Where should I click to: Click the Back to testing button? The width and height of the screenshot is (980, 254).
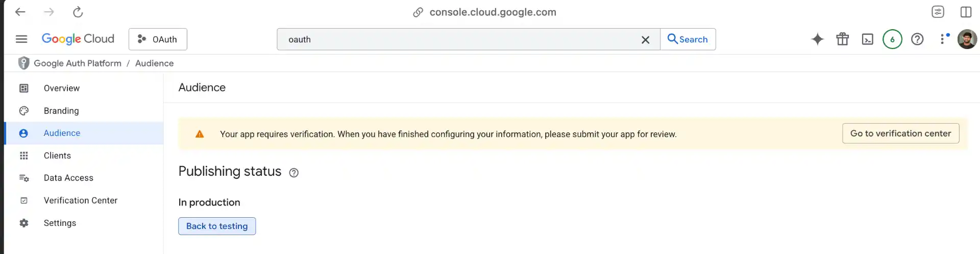point(217,226)
